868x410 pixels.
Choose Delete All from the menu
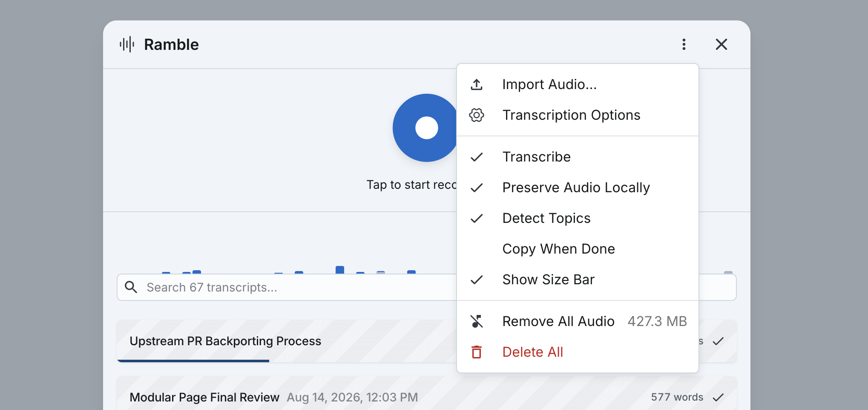[x=578, y=352]
